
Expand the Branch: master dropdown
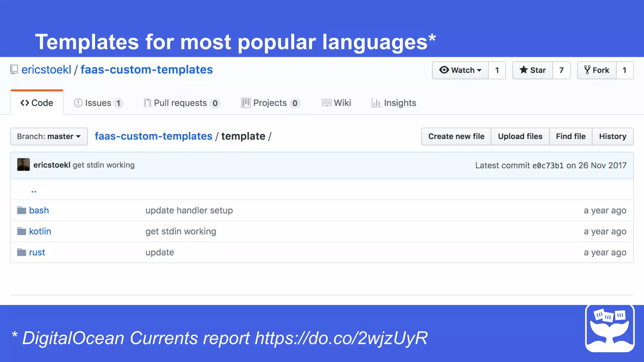(x=49, y=136)
